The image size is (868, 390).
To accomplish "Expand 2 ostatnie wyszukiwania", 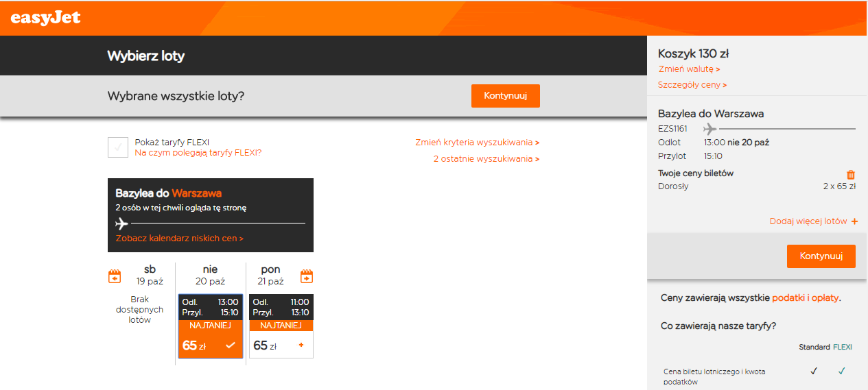I will pyautogui.click(x=486, y=159).
